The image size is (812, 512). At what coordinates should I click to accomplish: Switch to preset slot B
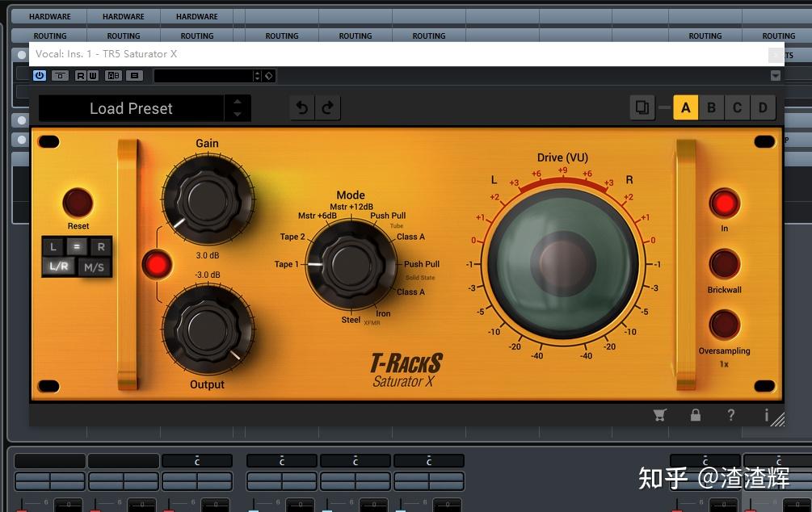click(x=712, y=107)
